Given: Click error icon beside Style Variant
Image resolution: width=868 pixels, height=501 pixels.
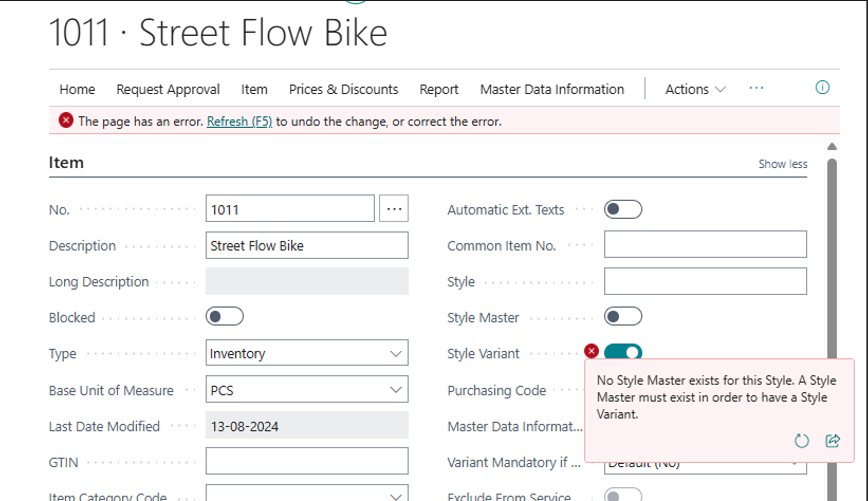Looking at the screenshot, I should pyautogui.click(x=591, y=351).
